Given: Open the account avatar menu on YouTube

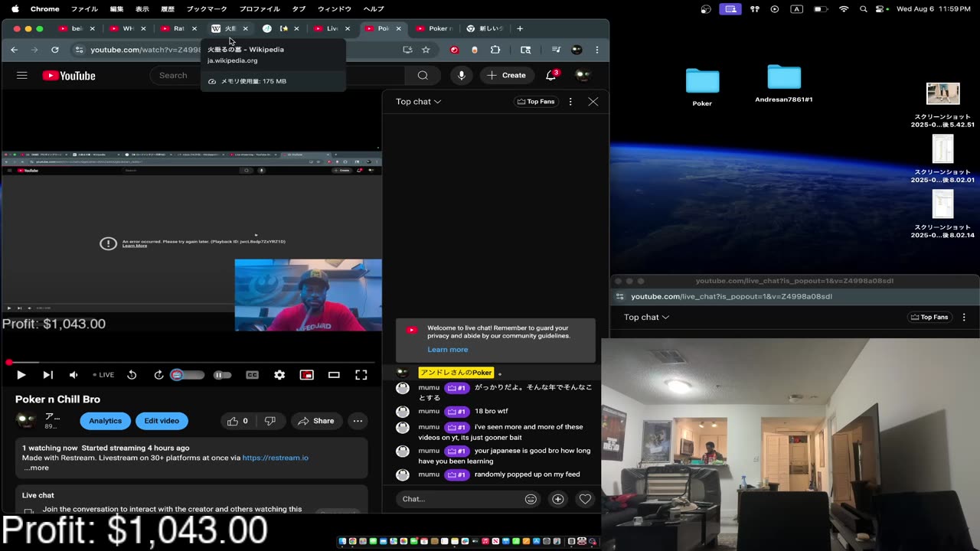Looking at the screenshot, I should click(x=583, y=75).
